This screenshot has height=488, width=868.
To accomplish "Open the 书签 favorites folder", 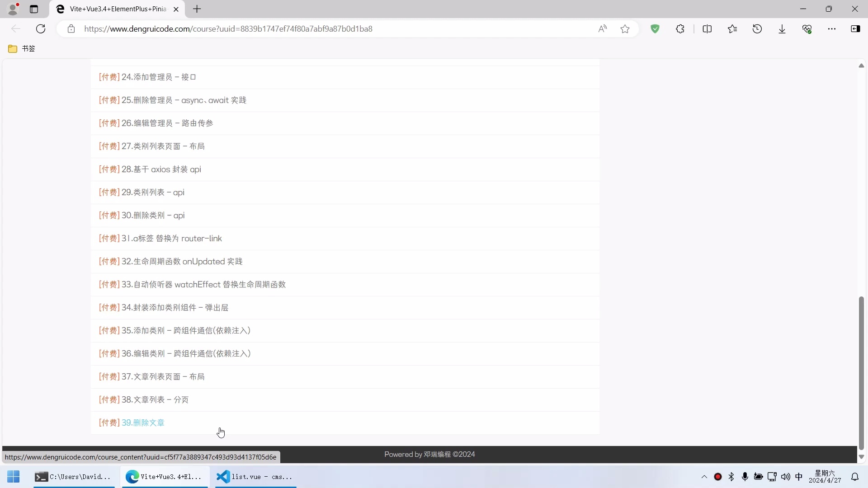I will [22, 49].
